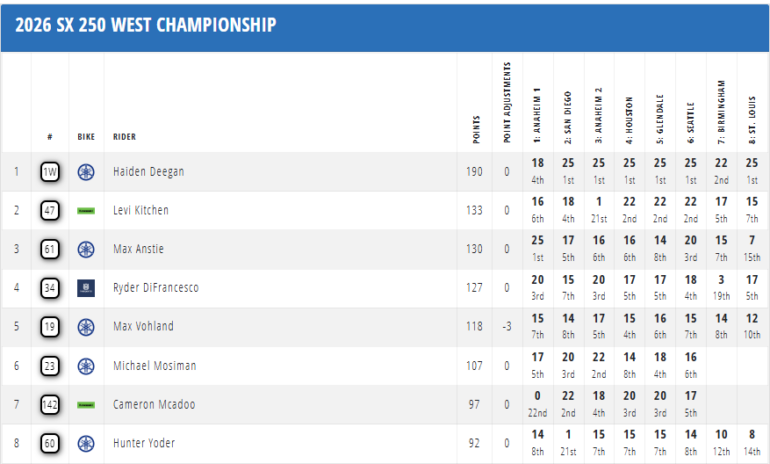This screenshot has width=770, height=464.
Task: Click Levi Kitchen's green Kawasaki logo
Action: pos(86,210)
